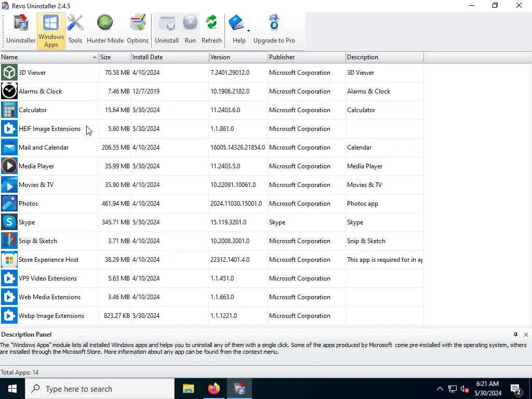
Task: Click the Skype publisher cell
Action: click(277, 222)
